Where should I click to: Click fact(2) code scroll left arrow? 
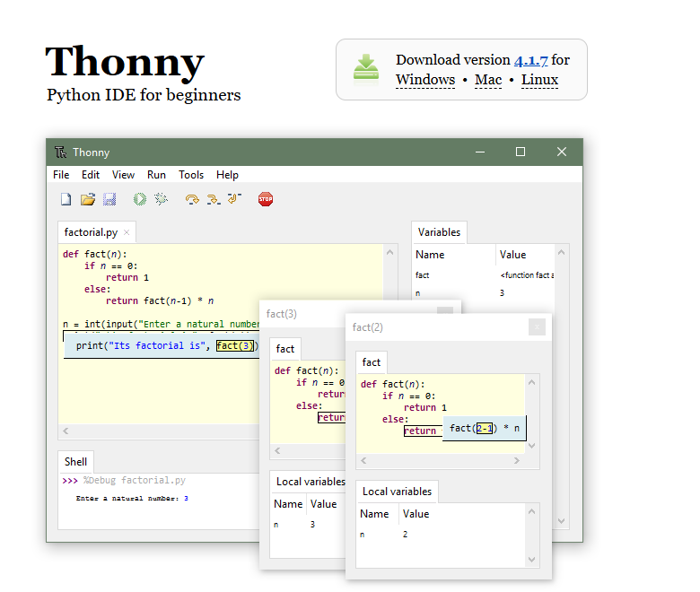363,460
